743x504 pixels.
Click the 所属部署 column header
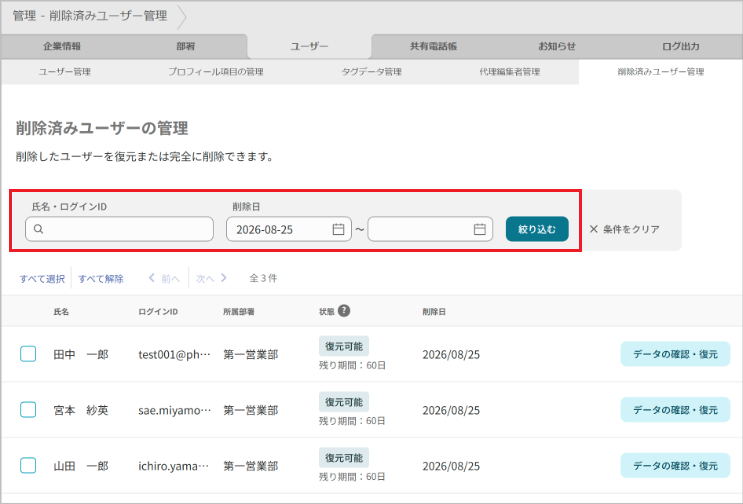click(239, 312)
